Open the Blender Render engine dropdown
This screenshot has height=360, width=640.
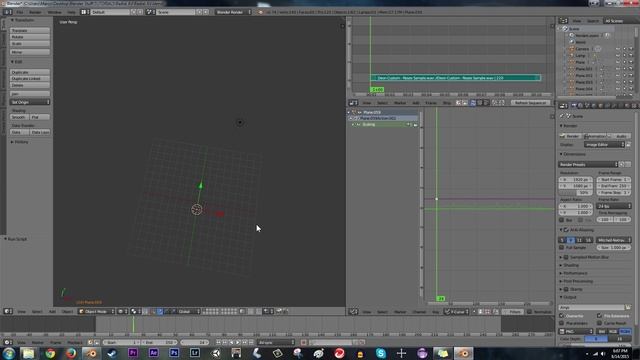point(233,12)
